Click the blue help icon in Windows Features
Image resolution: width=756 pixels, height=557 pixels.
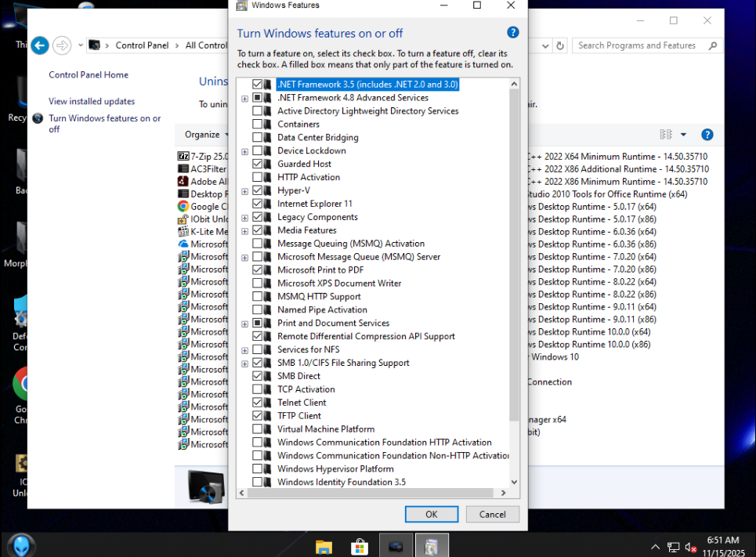pyautogui.click(x=513, y=33)
